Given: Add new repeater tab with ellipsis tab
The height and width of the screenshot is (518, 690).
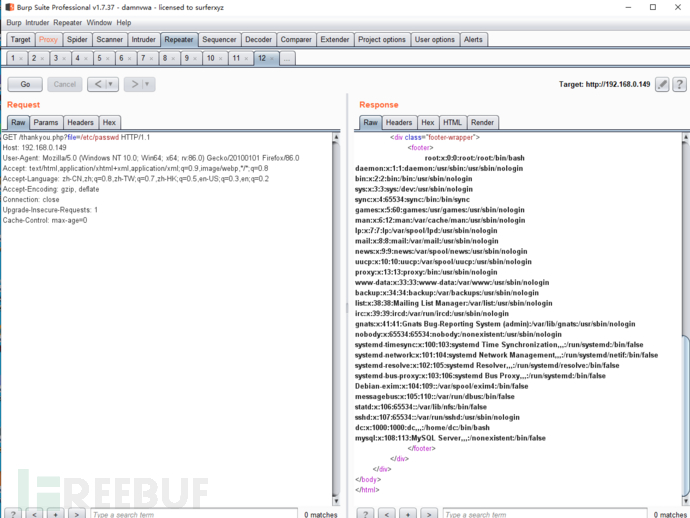Looking at the screenshot, I should pos(286,58).
